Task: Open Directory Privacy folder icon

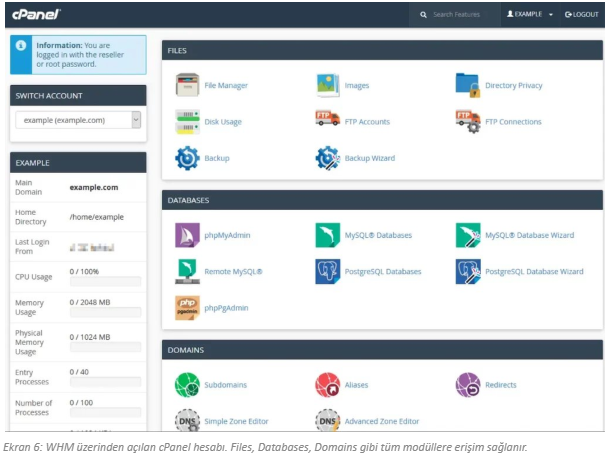Action: [468, 85]
